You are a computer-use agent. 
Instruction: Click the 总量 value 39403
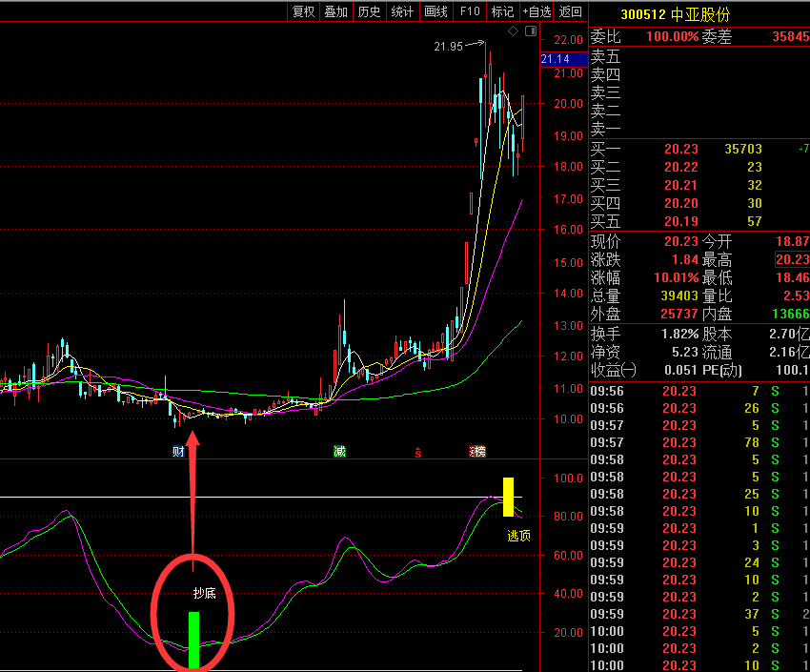coord(679,296)
